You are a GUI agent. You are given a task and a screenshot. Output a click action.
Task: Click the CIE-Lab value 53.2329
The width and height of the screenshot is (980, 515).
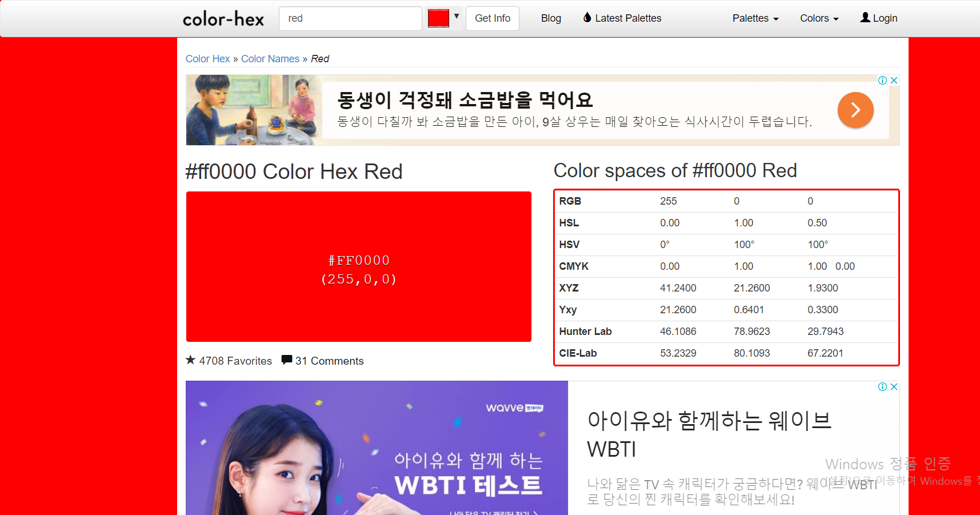(678, 353)
